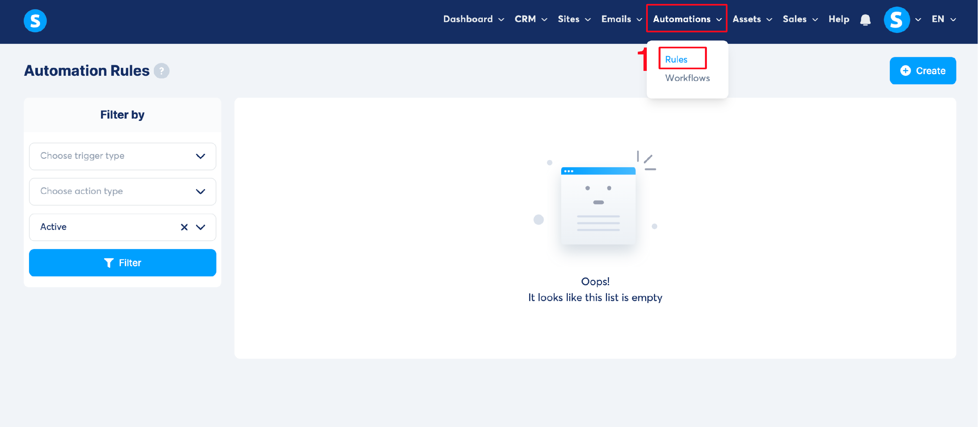Click the blue Filter button
This screenshot has width=980, height=427.
tap(123, 263)
